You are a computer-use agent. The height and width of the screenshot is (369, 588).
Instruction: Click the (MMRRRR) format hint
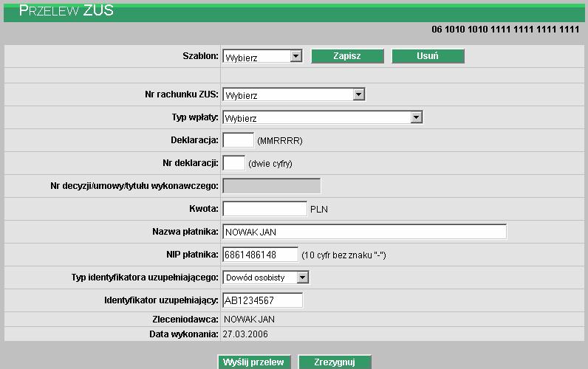click(x=280, y=141)
